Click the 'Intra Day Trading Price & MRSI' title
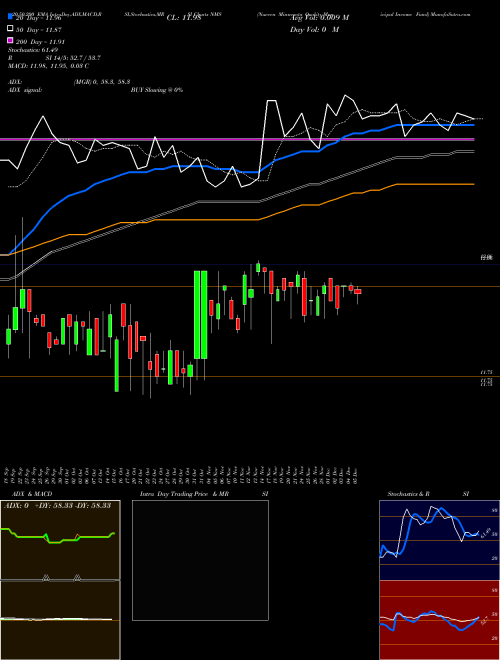Viewport: 500px width, 660px height. (204, 494)
